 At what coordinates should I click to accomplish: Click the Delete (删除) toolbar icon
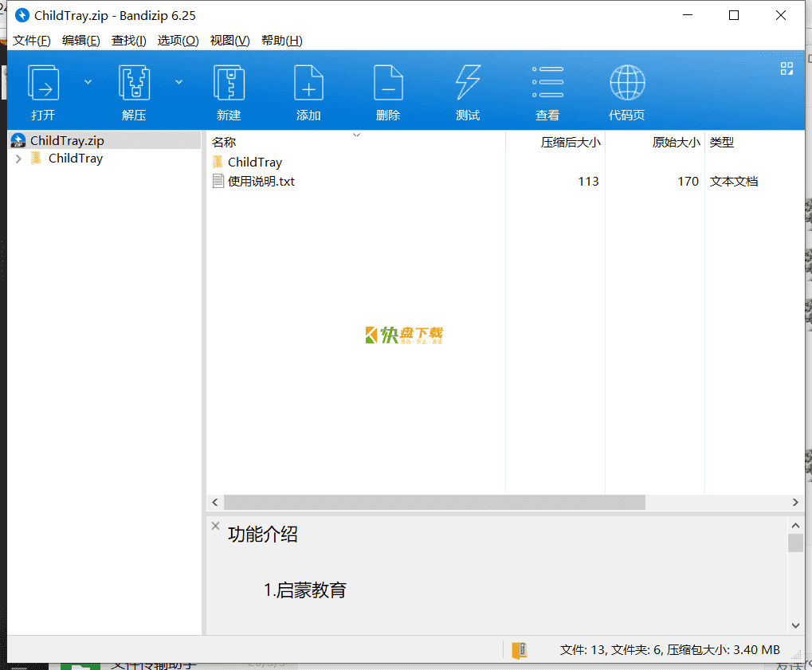point(388,83)
